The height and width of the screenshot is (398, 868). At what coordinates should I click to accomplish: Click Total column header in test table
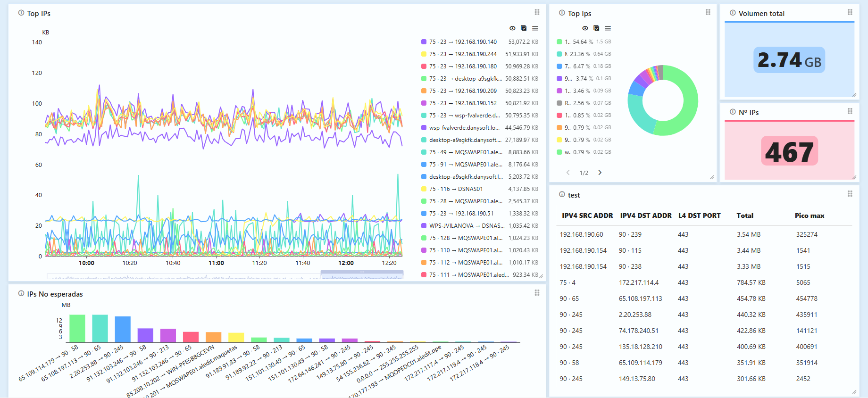click(x=745, y=216)
